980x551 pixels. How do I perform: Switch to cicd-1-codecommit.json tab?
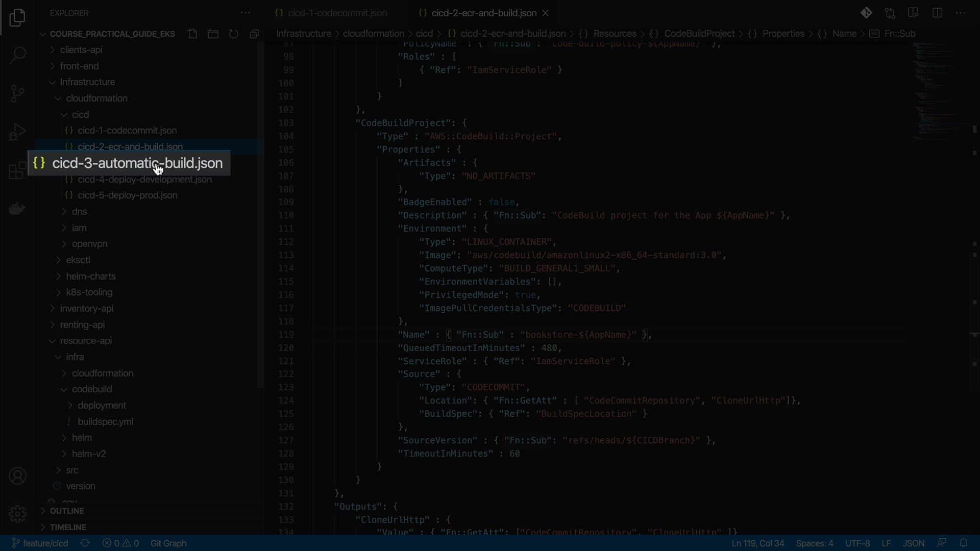point(337,13)
